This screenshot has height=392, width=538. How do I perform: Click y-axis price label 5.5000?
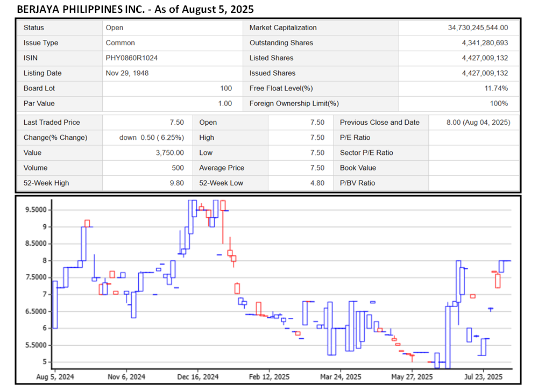(x=36, y=345)
